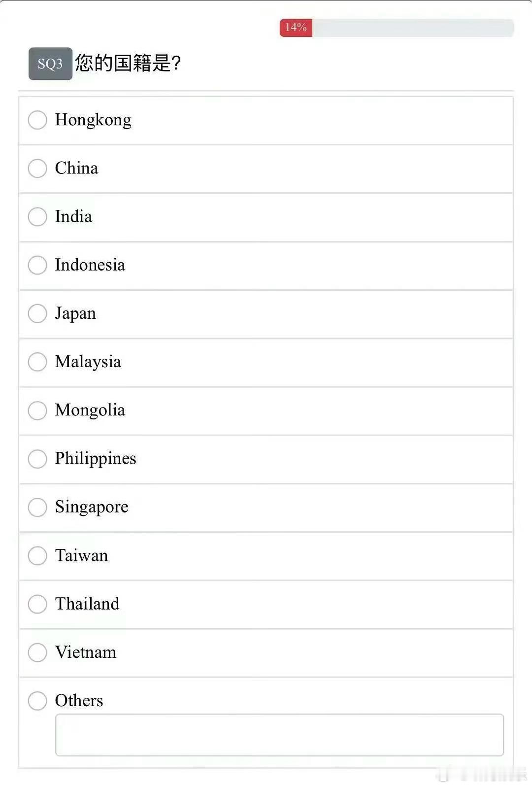Select Thailand radio button
Screen dimensions: 532x787
point(37,604)
